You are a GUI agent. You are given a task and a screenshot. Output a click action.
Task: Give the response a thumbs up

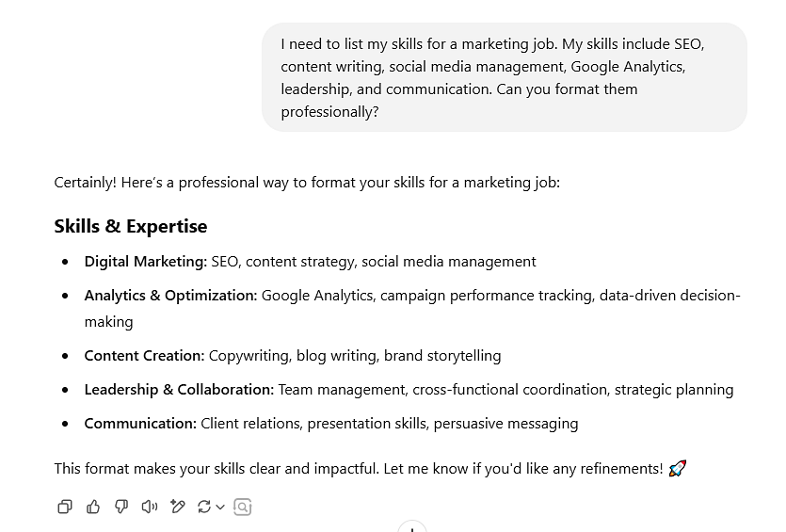(93, 507)
